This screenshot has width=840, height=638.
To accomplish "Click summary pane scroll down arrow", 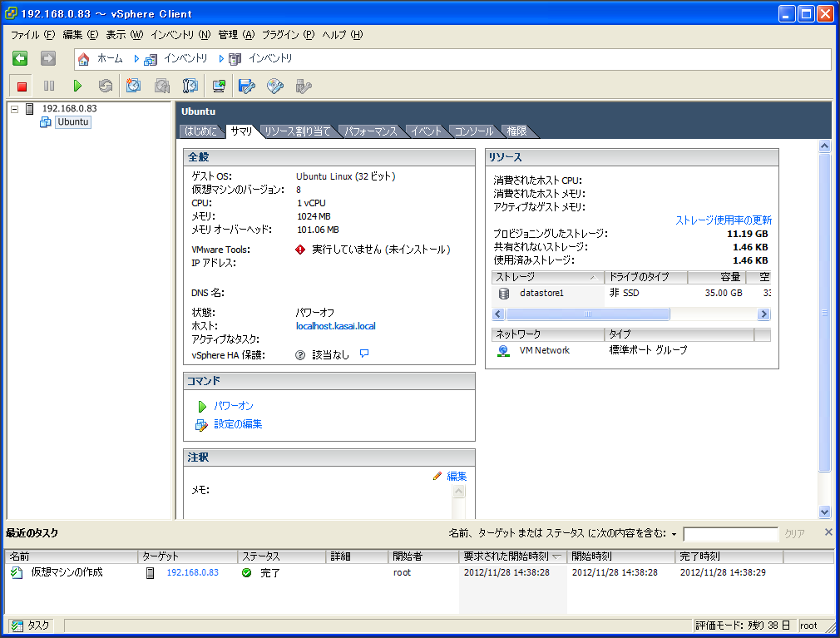I will click(x=824, y=512).
